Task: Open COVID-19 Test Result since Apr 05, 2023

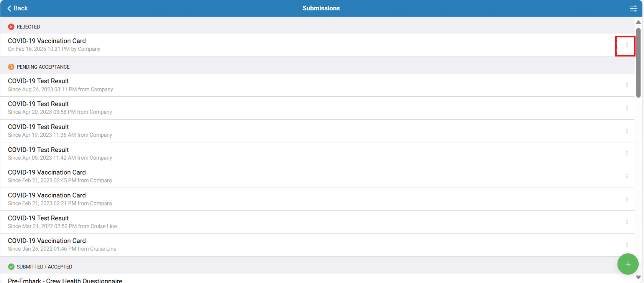Action: point(317,154)
